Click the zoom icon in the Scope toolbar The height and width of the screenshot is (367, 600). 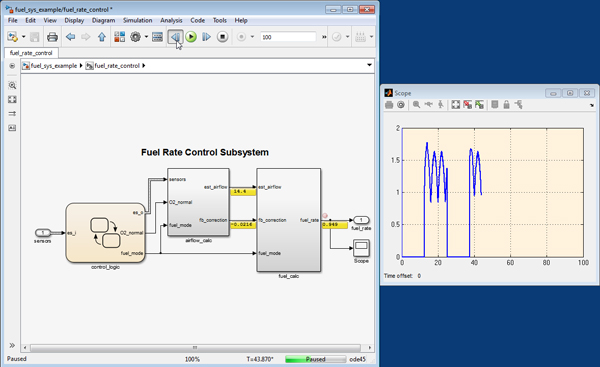[416, 104]
